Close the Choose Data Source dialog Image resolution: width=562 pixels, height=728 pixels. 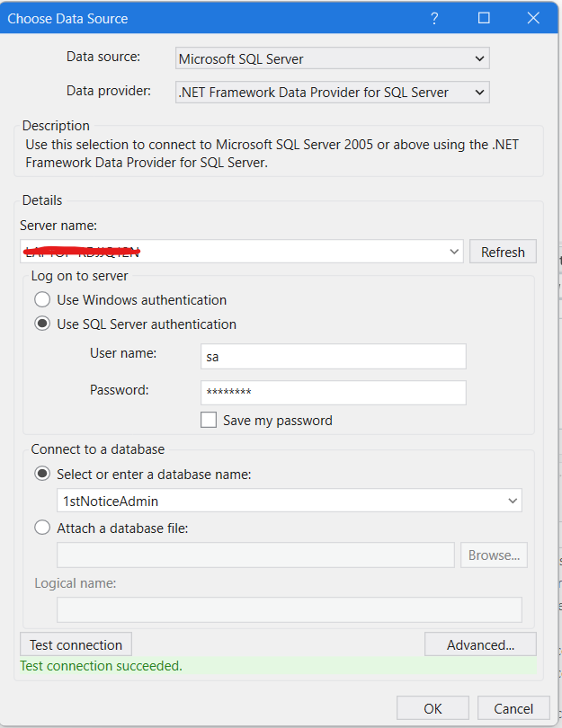(533, 18)
